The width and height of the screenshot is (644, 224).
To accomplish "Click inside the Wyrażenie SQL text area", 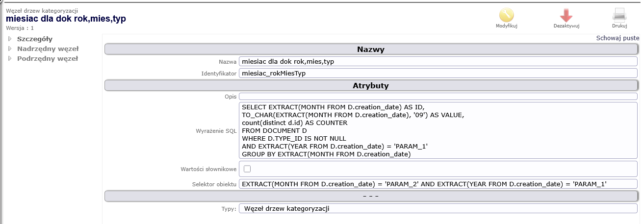I will click(x=438, y=130).
